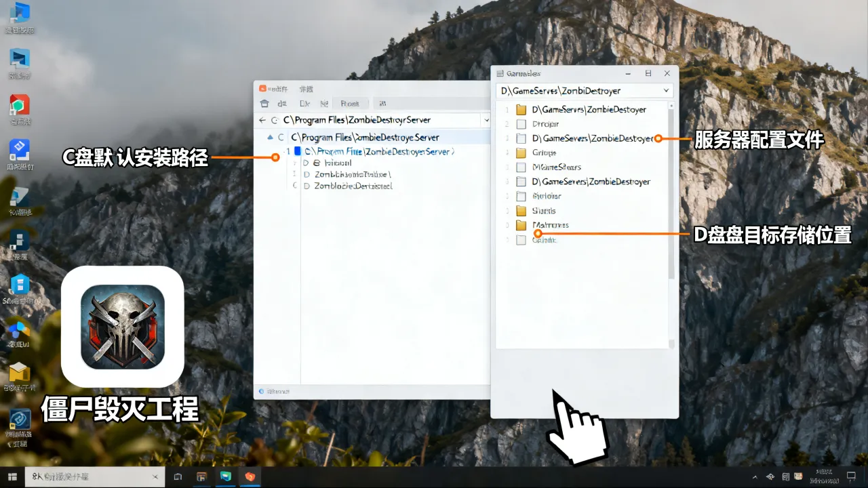Click the right window's vertical scrollbar
Viewport: 868px width, 488px height.
pyautogui.click(x=672, y=224)
